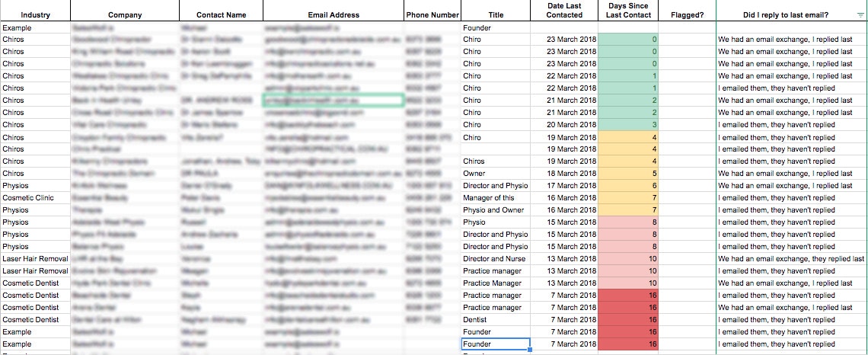Select the 'Phone Number' header cell
The width and height of the screenshot is (868, 355).
tap(432, 11)
